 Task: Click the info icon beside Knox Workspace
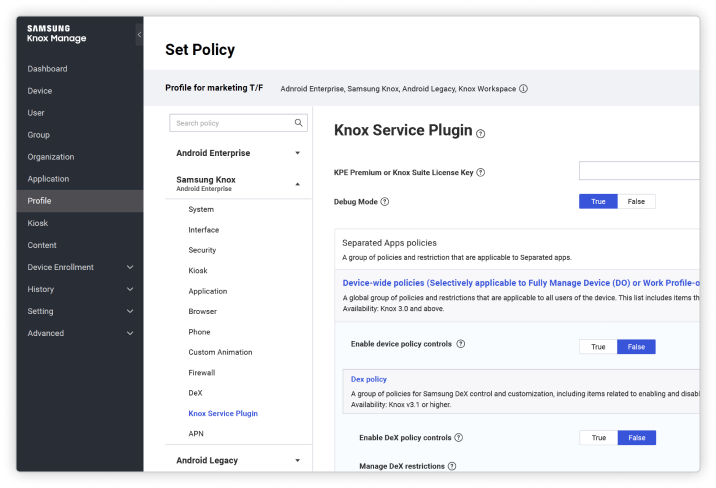[523, 89]
